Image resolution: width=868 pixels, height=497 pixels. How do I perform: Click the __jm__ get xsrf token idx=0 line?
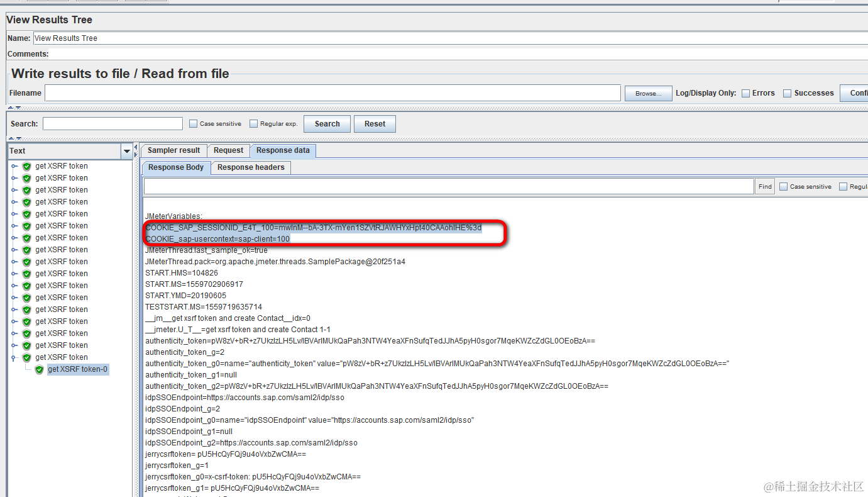point(228,318)
